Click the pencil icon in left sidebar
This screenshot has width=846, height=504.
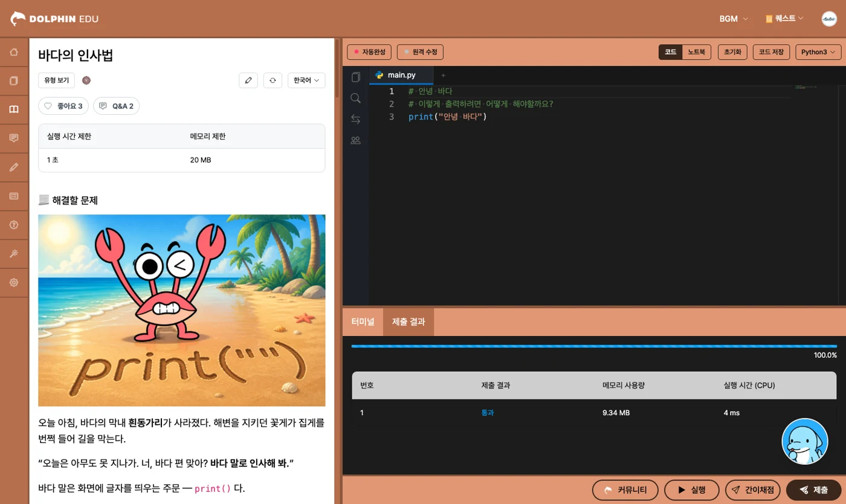[x=14, y=167]
